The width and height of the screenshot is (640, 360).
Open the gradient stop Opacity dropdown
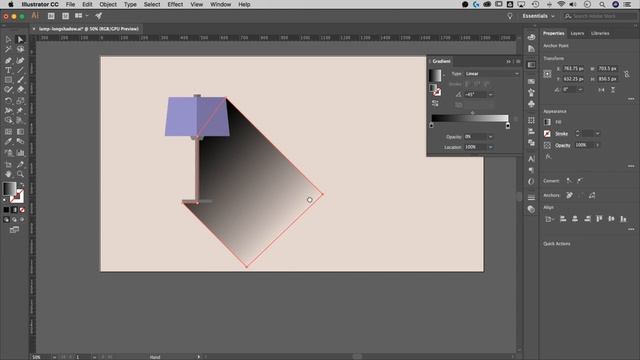pos(491,137)
